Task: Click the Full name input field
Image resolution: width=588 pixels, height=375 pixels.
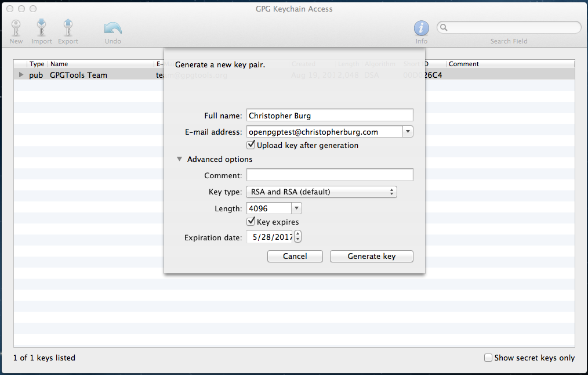Action: [329, 116]
